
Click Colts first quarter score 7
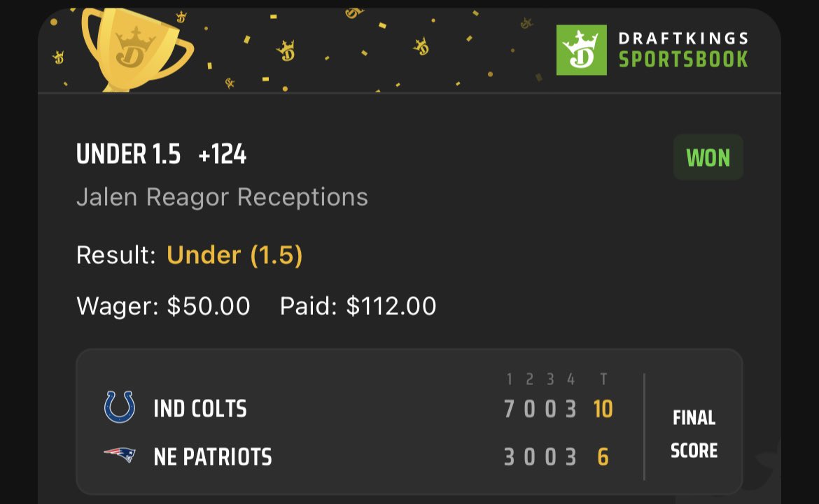(x=510, y=409)
